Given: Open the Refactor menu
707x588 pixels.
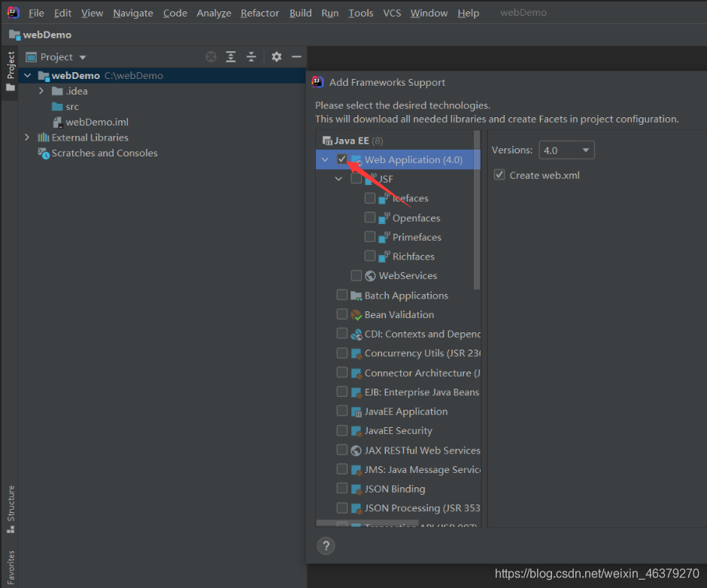Looking at the screenshot, I should pyautogui.click(x=259, y=13).
